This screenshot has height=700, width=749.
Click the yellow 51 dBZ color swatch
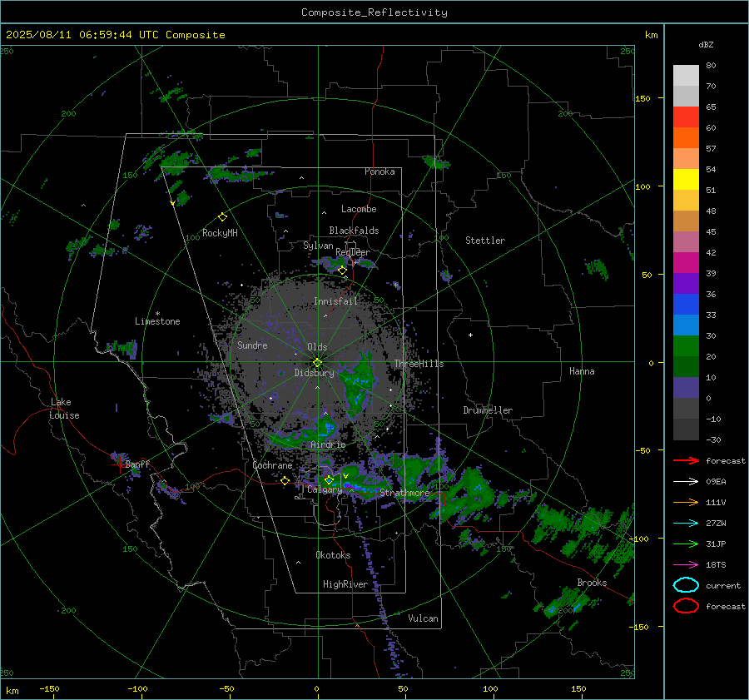coord(686,179)
